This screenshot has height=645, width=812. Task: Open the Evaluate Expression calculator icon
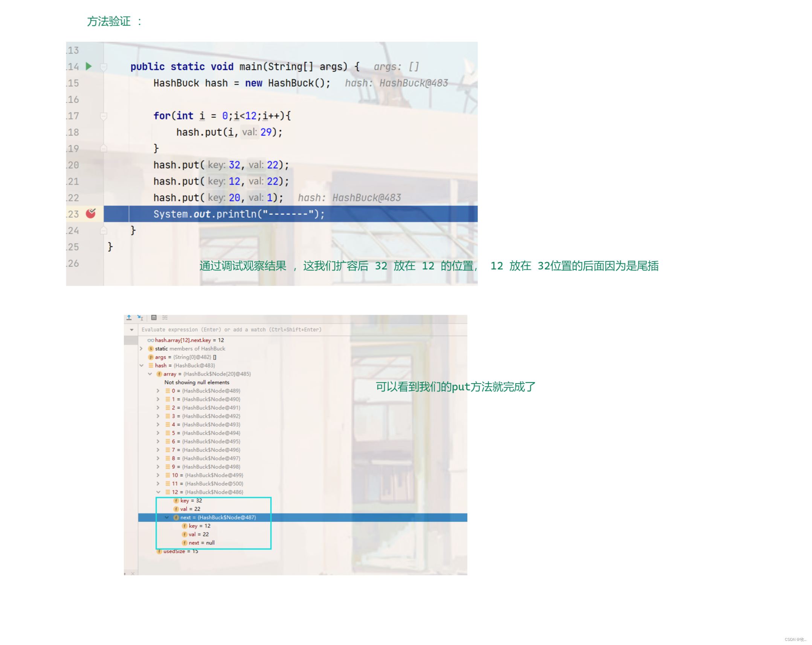[154, 318]
